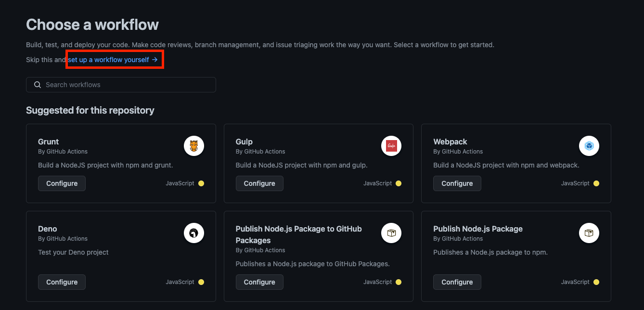Click the 'Publish Node.js Package' card title
644x310 pixels.
(x=478, y=229)
